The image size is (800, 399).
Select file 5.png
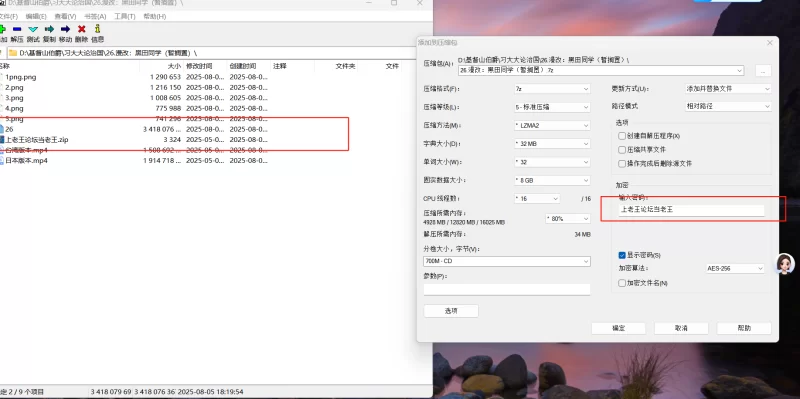(14, 119)
